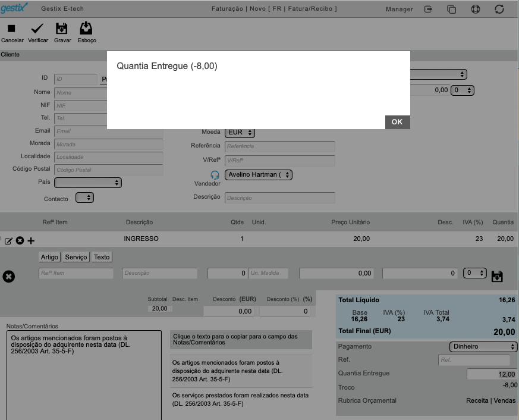Select the Texto tab button
The image size is (519, 420).
click(102, 257)
